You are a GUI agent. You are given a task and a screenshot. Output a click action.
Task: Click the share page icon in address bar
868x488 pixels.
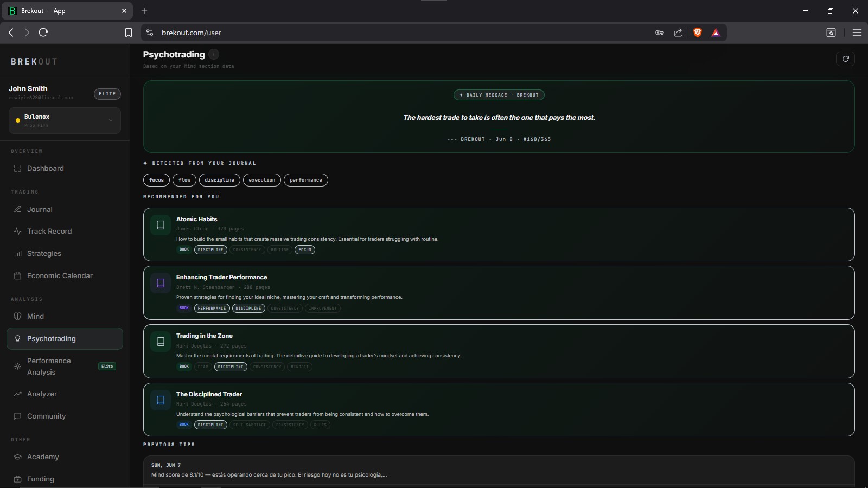(678, 33)
